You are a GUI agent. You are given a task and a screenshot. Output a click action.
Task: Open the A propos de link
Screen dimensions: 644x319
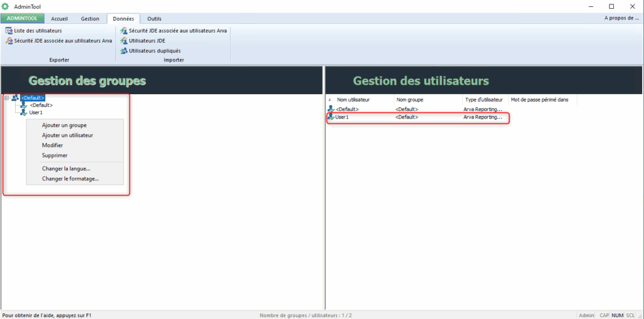point(621,18)
